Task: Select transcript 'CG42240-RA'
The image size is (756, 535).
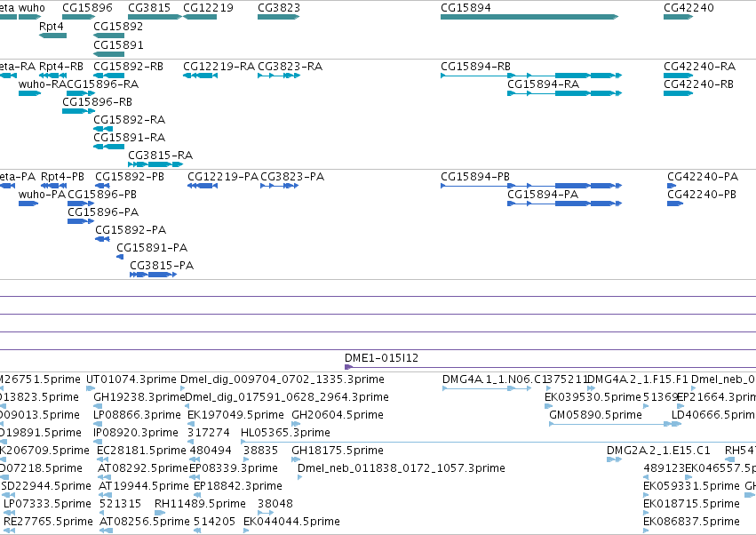Action: coord(700,66)
